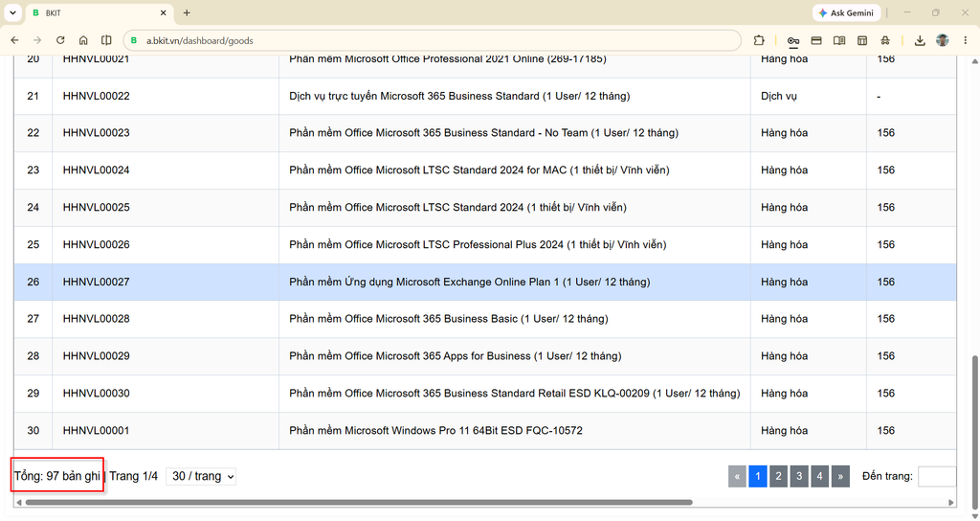
Task: Select code HHNVL00001
Action: click(x=97, y=430)
